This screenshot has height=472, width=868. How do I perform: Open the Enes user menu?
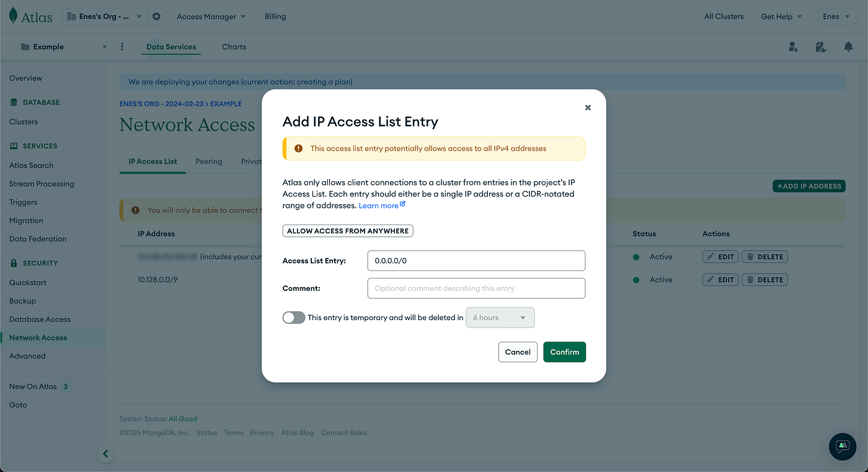tap(837, 17)
